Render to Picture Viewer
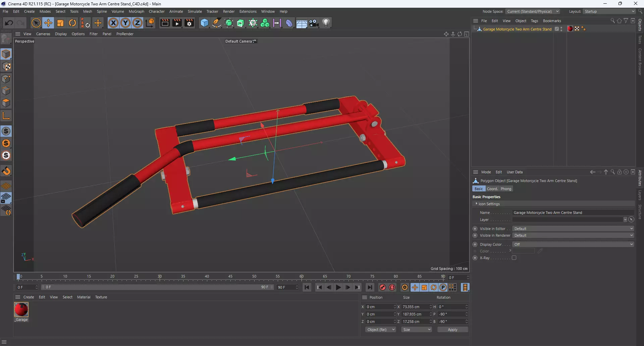 tap(177, 23)
